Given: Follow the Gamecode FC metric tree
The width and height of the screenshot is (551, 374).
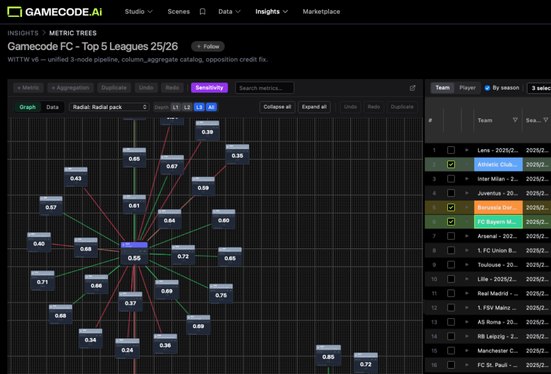Looking at the screenshot, I should tap(208, 46).
